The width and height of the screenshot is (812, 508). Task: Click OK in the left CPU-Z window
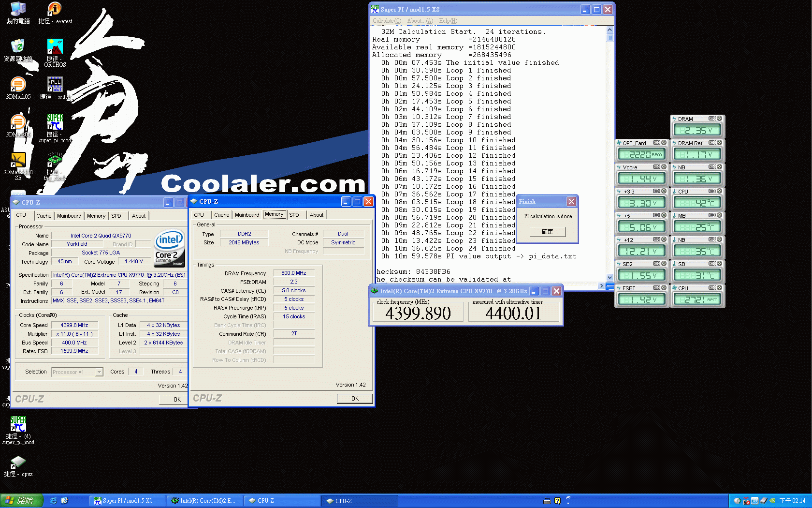pyautogui.click(x=174, y=400)
